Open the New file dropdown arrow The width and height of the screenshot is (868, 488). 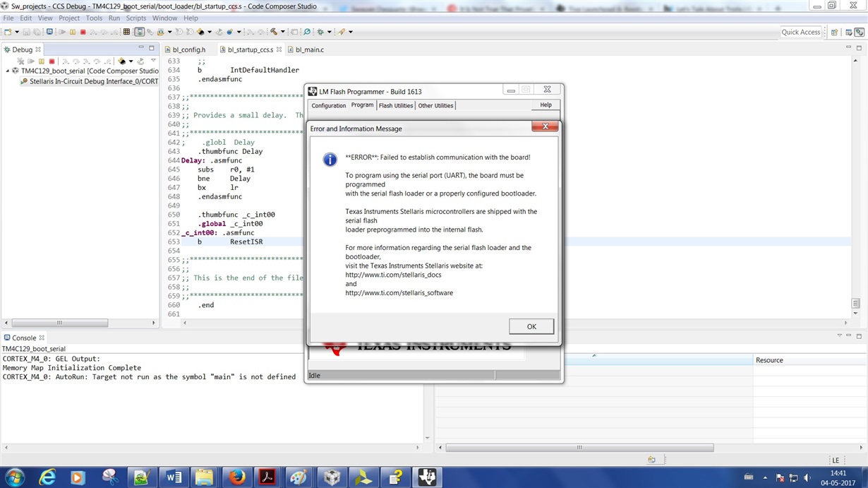[16, 32]
